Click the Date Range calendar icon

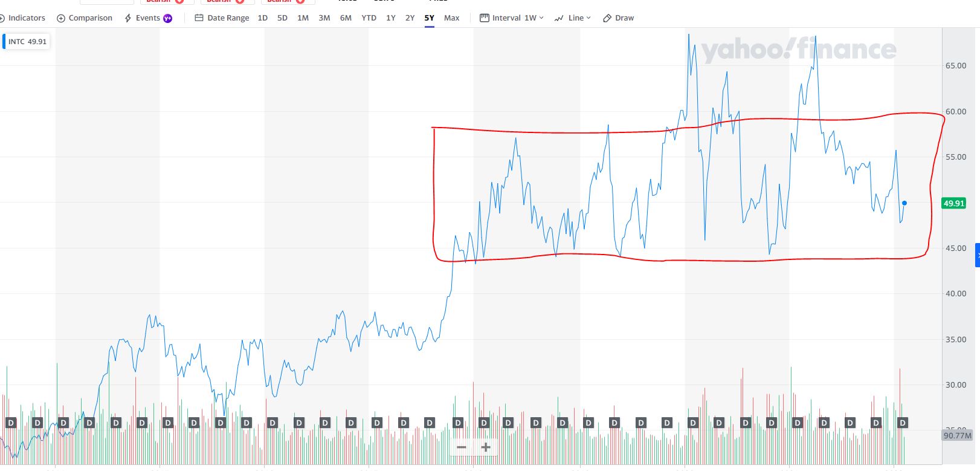(x=199, y=18)
